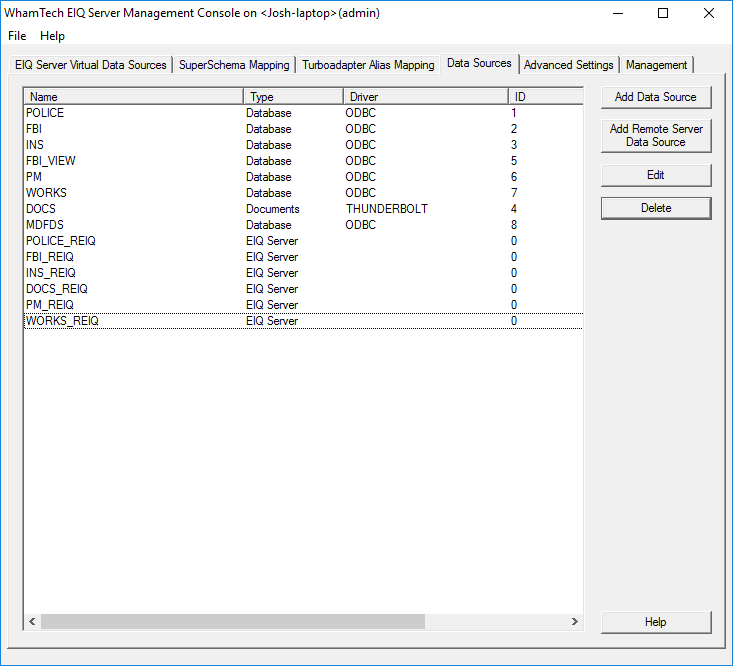Select the POLICE_REIQ data source row
Viewport: 733px width, 666px height.
click(x=303, y=241)
